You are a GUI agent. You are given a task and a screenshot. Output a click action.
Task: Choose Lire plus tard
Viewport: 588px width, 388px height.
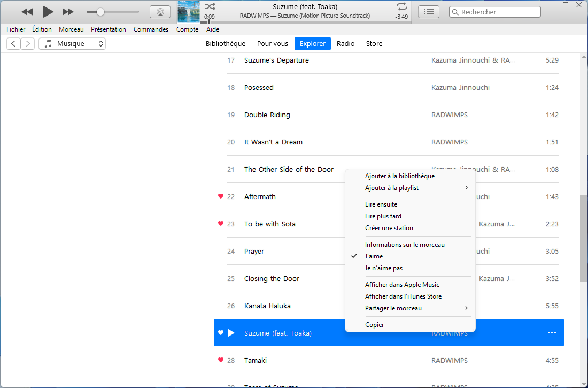click(410, 216)
